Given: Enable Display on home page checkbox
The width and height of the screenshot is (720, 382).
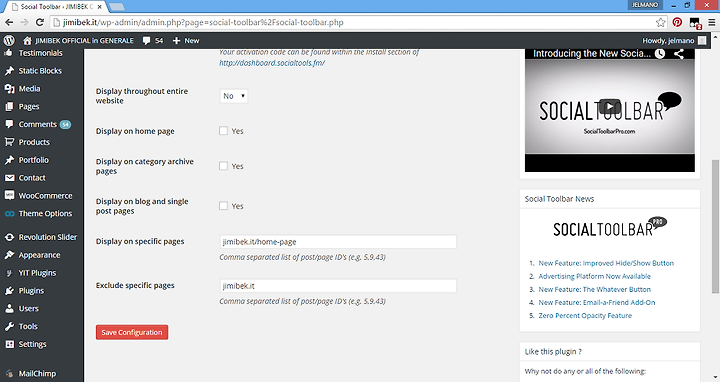Looking at the screenshot, I should [223, 131].
